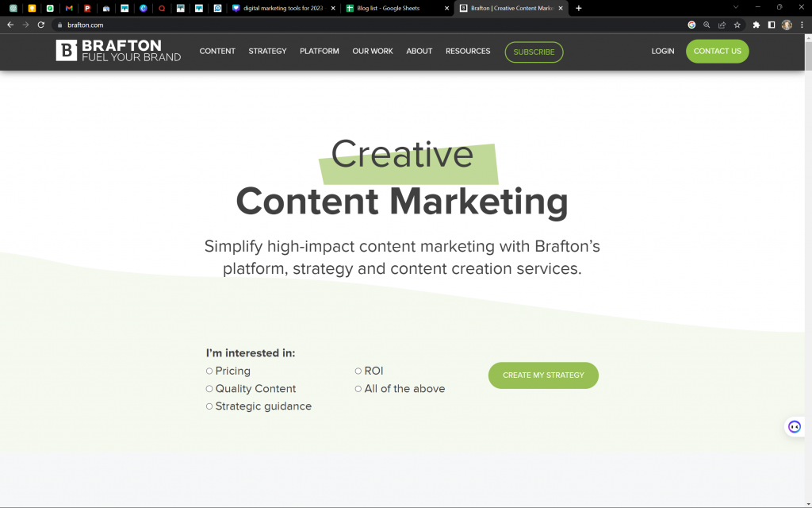812x508 pixels.
Task: Select the ROI radio button
Action: 358,371
